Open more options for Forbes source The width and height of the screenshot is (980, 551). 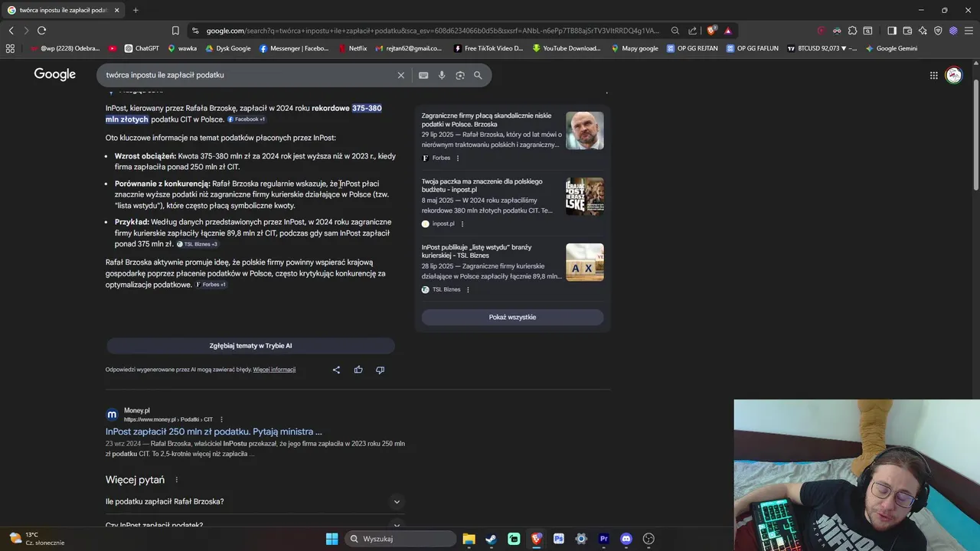458,158
